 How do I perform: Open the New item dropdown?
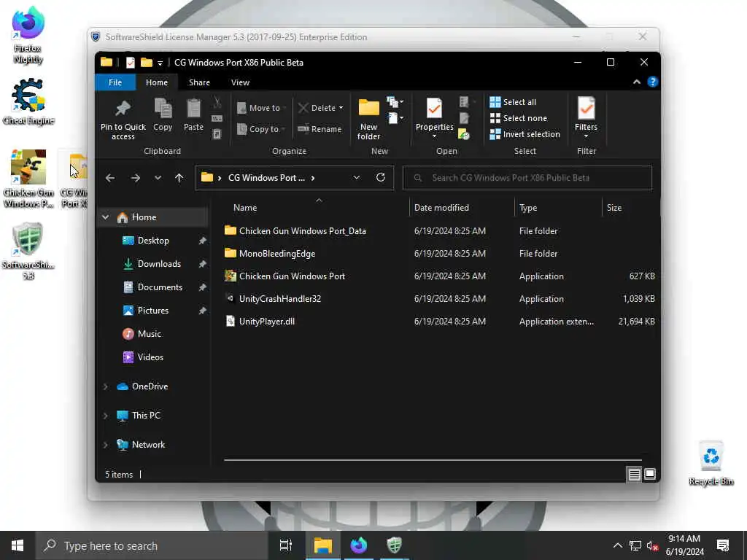[x=395, y=102]
